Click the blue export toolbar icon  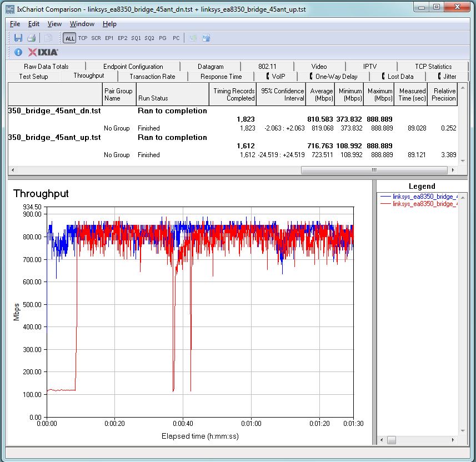[x=206, y=38]
